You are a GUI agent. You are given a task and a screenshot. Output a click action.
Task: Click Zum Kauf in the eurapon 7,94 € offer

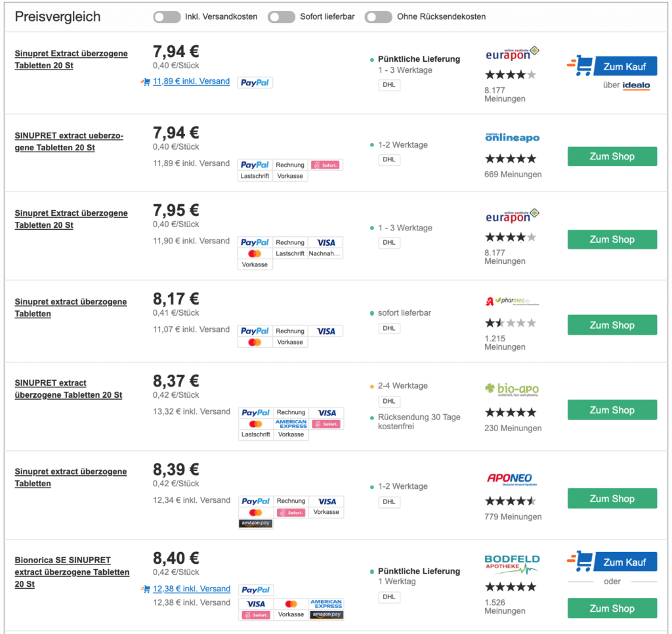(612, 66)
